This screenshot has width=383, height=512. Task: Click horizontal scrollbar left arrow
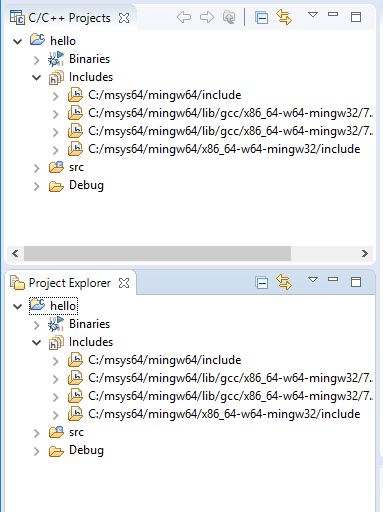[15, 253]
